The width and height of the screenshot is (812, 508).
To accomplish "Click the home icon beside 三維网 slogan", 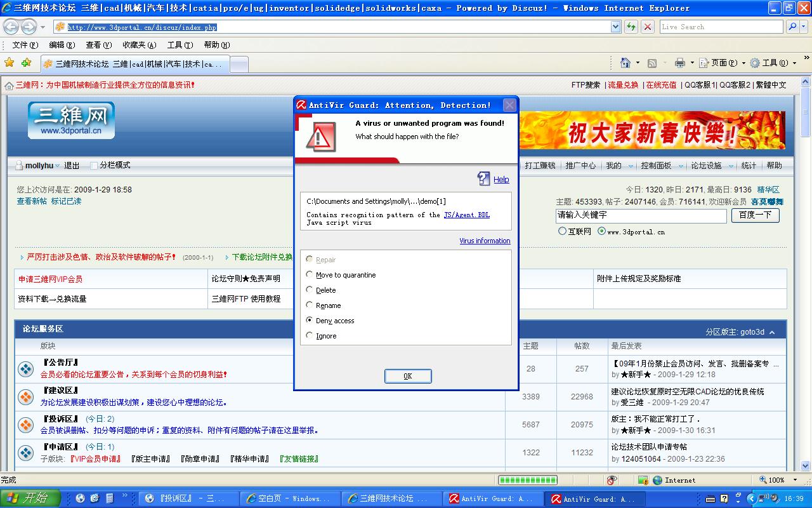I will 9,85.
